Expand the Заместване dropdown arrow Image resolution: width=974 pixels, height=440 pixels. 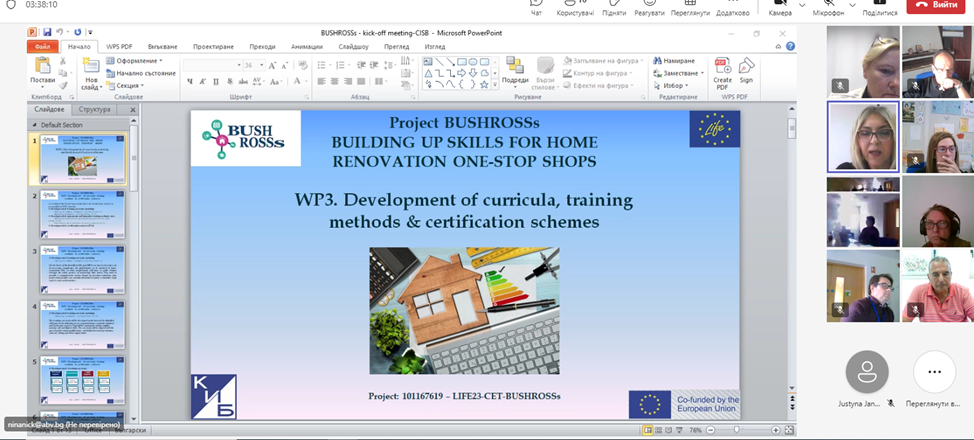point(703,73)
